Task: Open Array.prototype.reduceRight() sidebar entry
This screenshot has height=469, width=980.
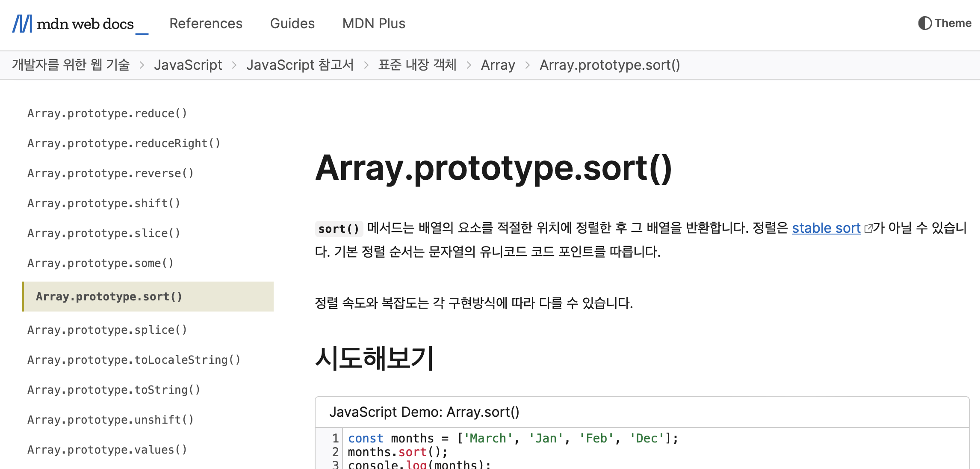Action: 124,143
